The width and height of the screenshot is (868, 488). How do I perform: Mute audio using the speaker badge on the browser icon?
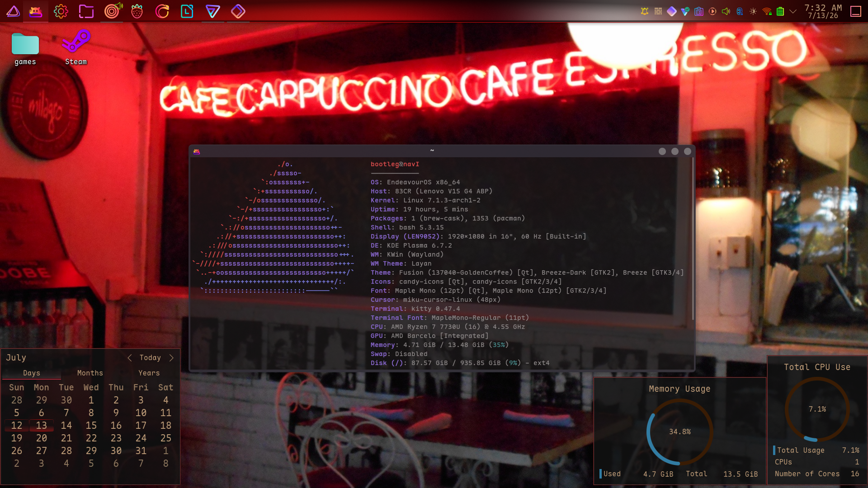click(x=119, y=6)
